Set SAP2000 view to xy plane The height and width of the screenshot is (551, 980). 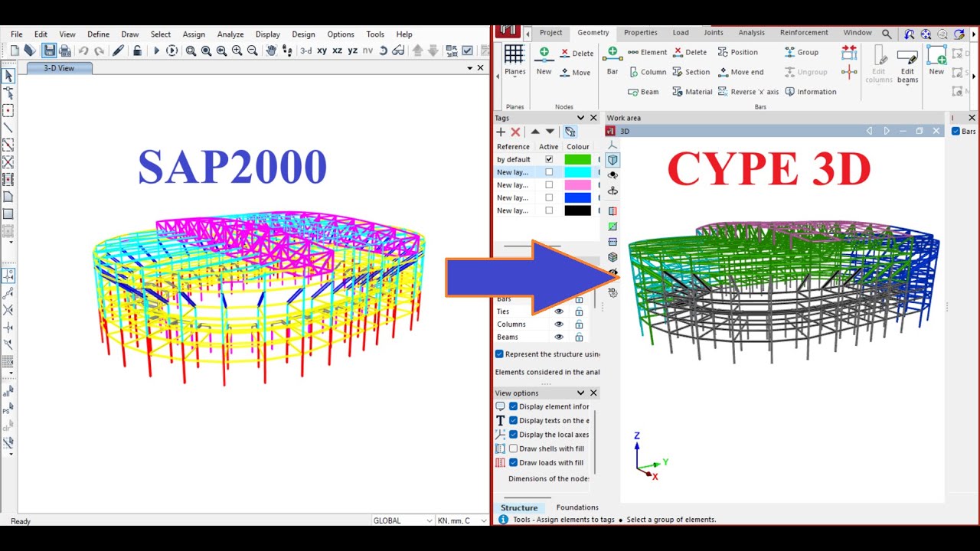tap(322, 51)
